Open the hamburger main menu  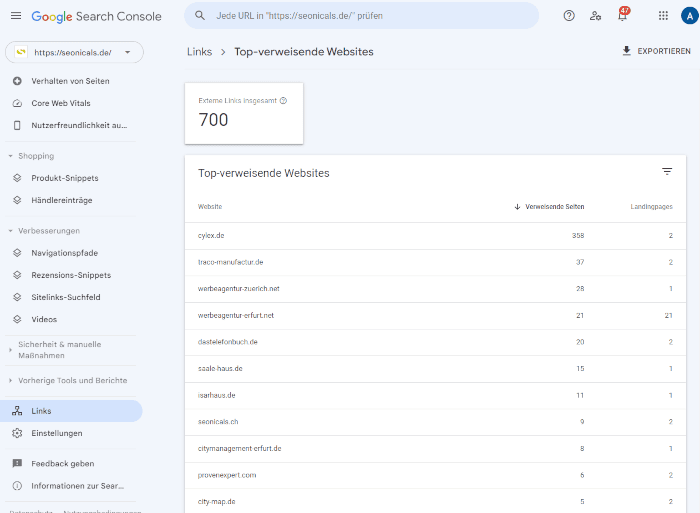coord(16,16)
